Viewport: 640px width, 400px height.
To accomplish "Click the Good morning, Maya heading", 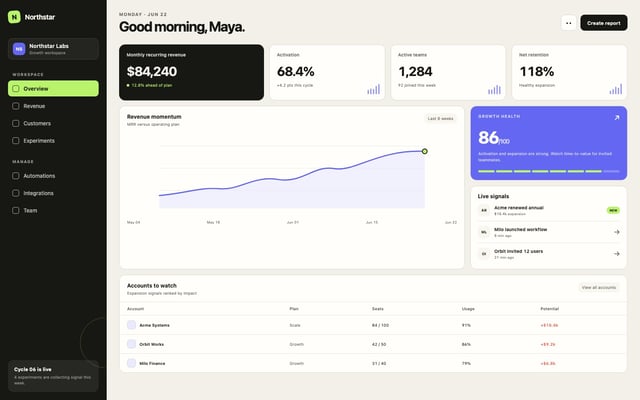I will click(x=182, y=27).
